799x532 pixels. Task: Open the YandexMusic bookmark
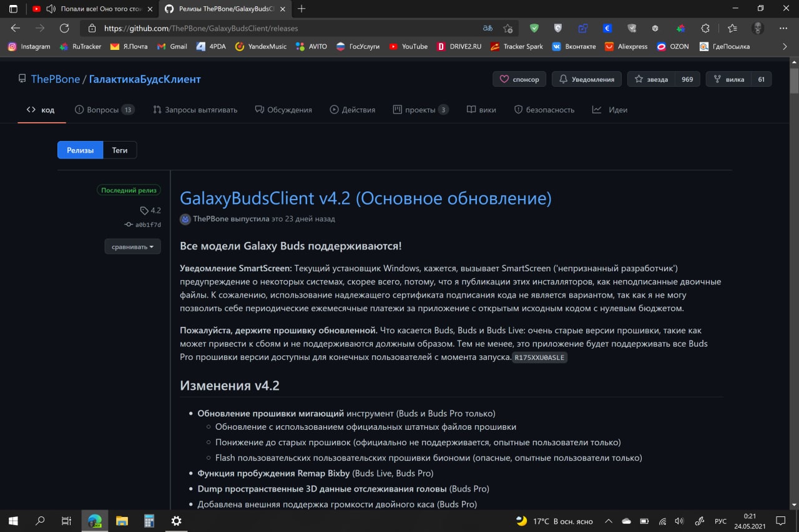pos(261,46)
